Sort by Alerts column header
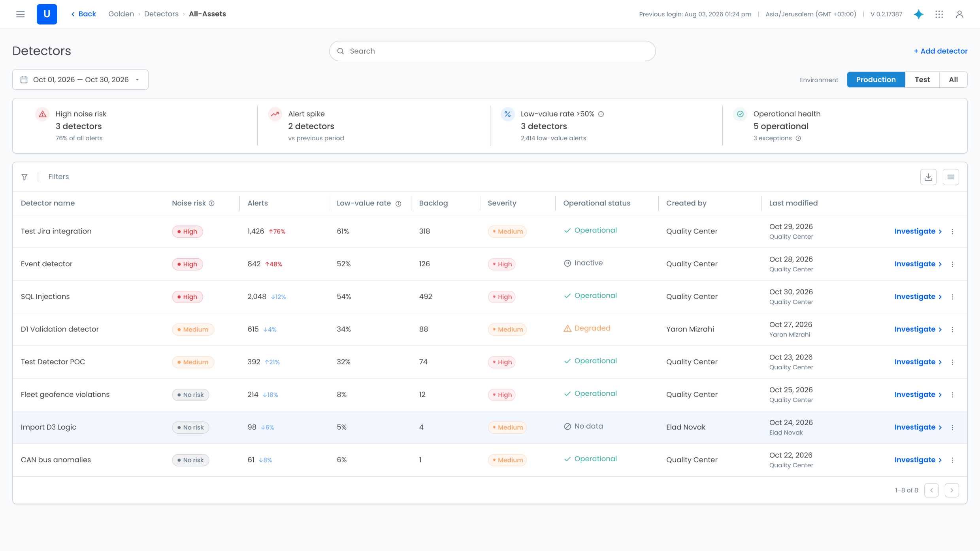980x551 pixels. (x=258, y=203)
